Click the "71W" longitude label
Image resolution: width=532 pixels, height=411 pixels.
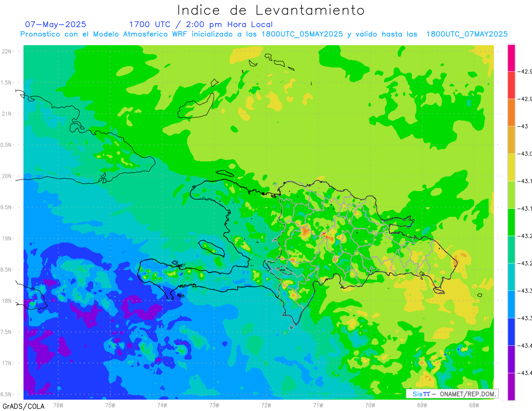pyautogui.click(x=318, y=405)
